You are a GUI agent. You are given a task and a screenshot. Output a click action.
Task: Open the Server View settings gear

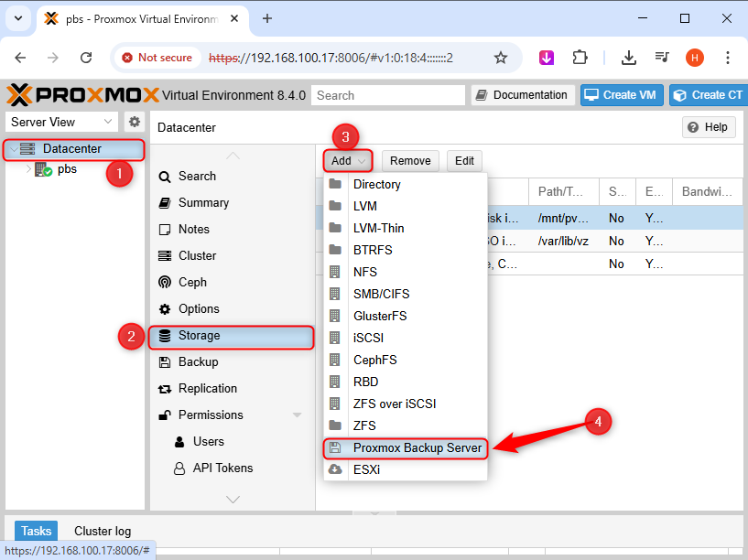(135, 122)
